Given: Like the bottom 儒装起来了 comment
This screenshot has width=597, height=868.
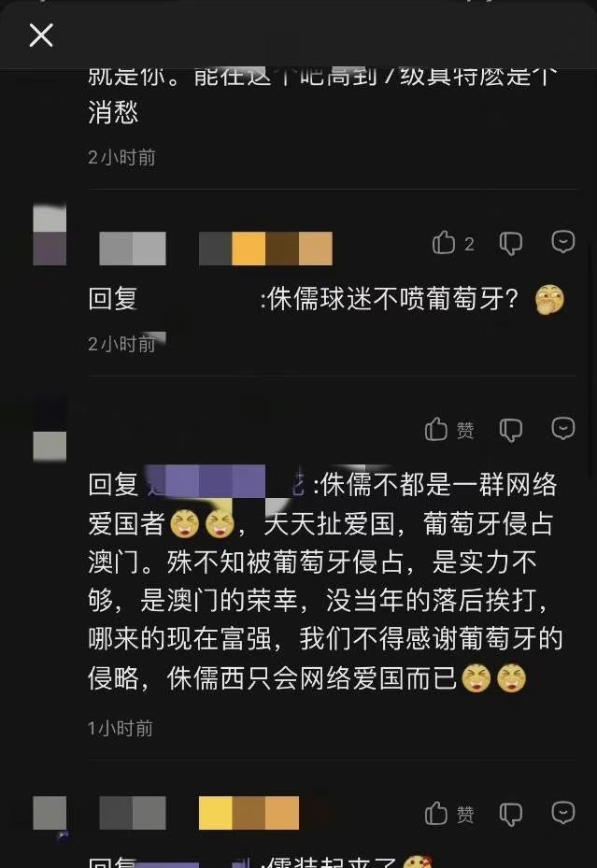Looking at the screenshot, I should point(449,814).
